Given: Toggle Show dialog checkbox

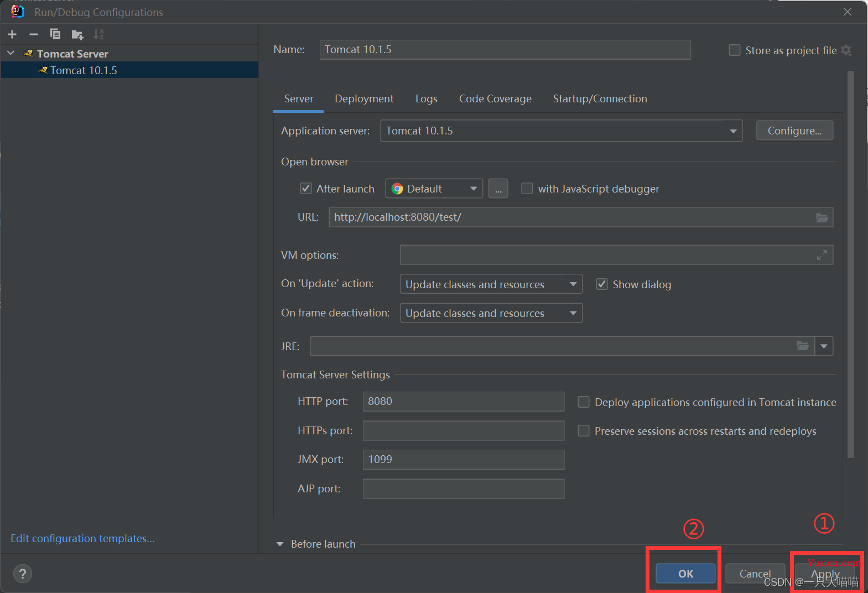Looking at the screenshot, I should tap(602, 284).
